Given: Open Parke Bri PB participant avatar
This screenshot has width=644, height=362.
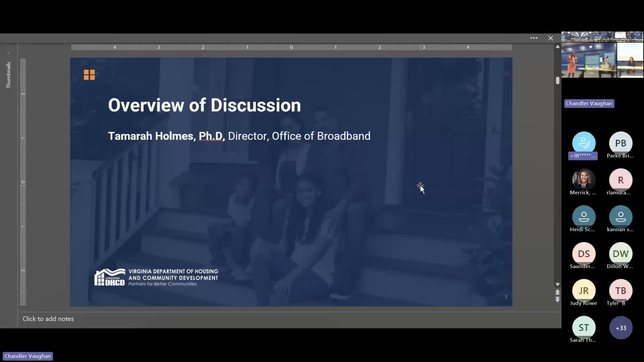Looking at the screenshot, I should [621, 143].
